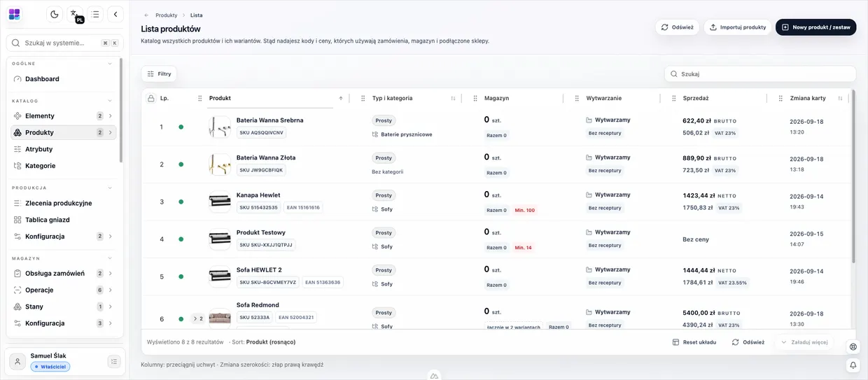Expand the Produkty submenu chevron

coord(111,132)
